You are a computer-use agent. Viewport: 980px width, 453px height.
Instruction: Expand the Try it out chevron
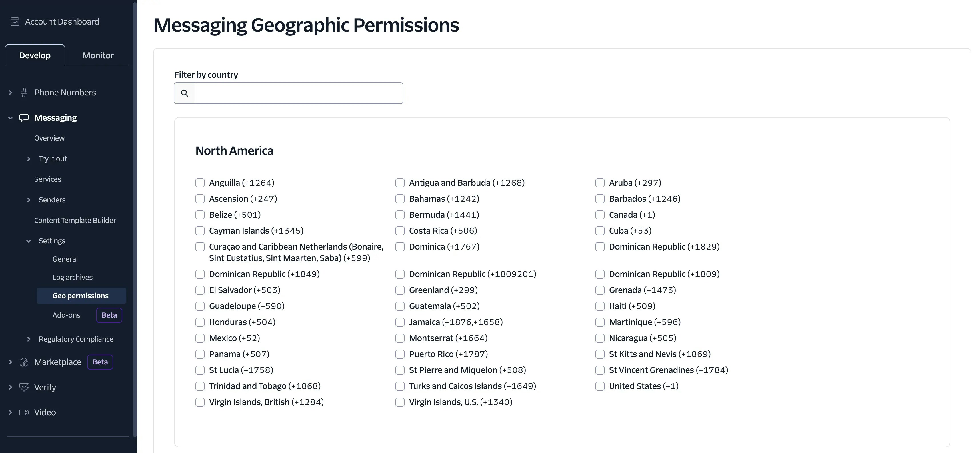[29, 159]
